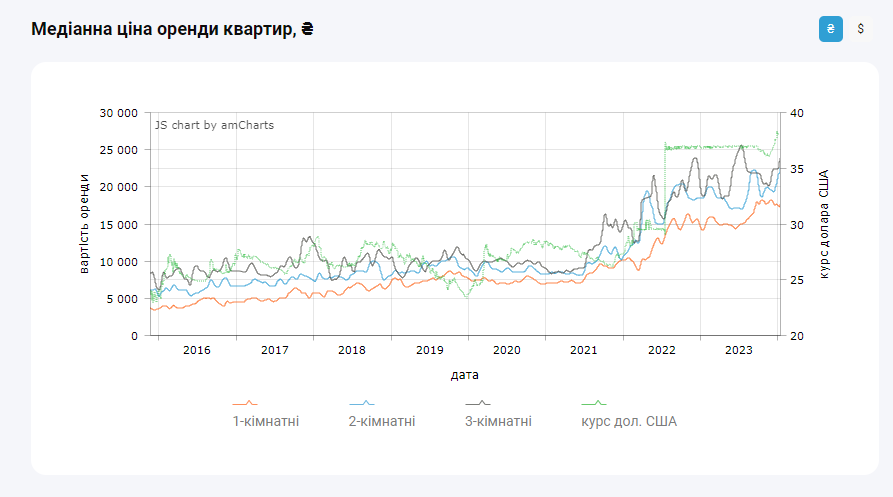The width and height of the screenshot is (893, 497).
Task: Click the orange 1-кімнатні legend line marker
Action: tap(245, 404)
